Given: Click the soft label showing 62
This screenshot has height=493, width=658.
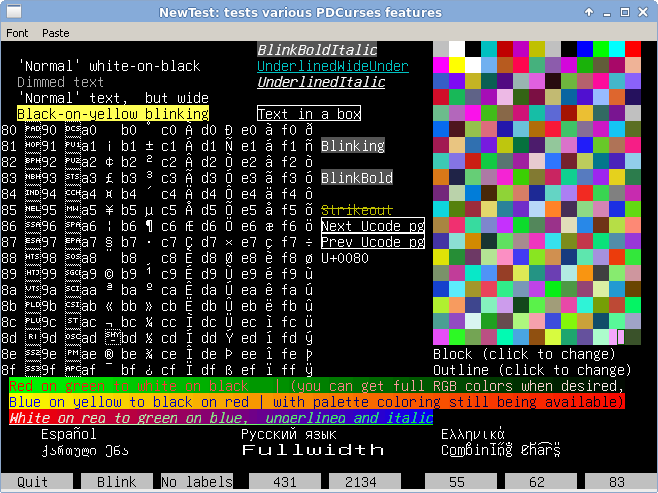Looking at the screenshot, I should tap(541, 482).
